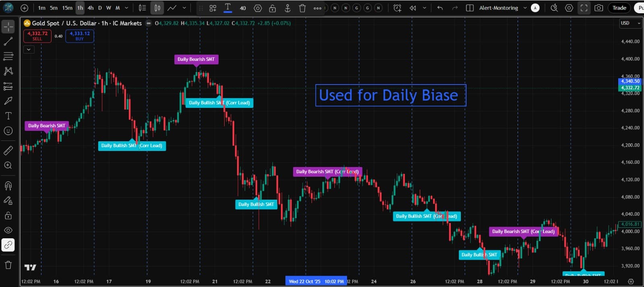Open the Alert-Montoring layout dropdown arrow
644x287 pixels.
click(525, 8)
